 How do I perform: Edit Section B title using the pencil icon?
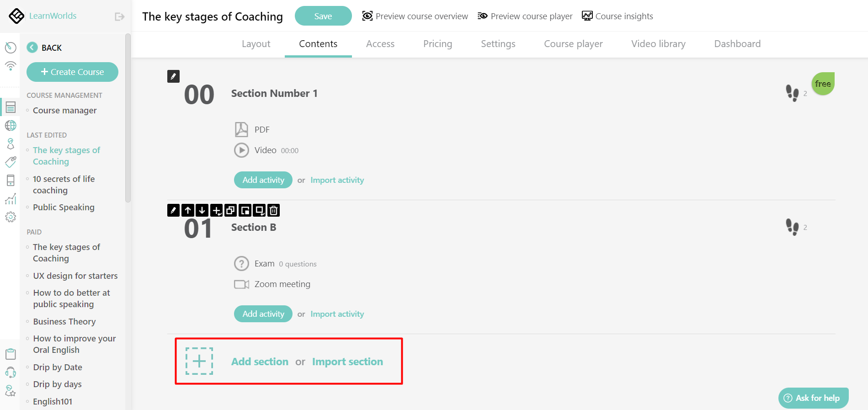click(173, 210)
